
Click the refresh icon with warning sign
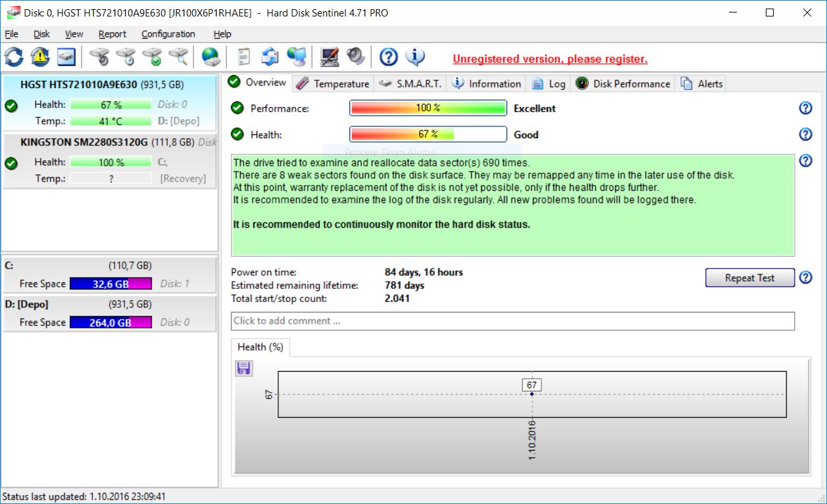point(40,57)
